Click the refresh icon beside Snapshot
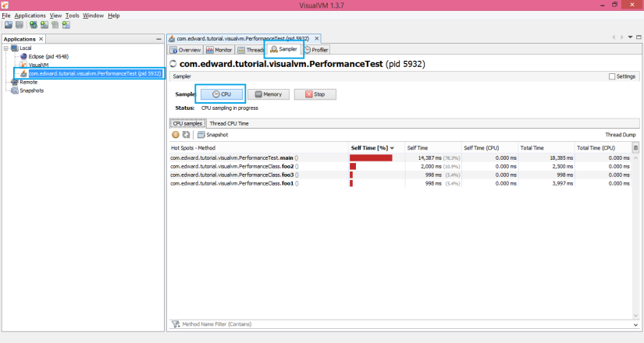Viewport: 644px width, 343px height. coord(186,135)
